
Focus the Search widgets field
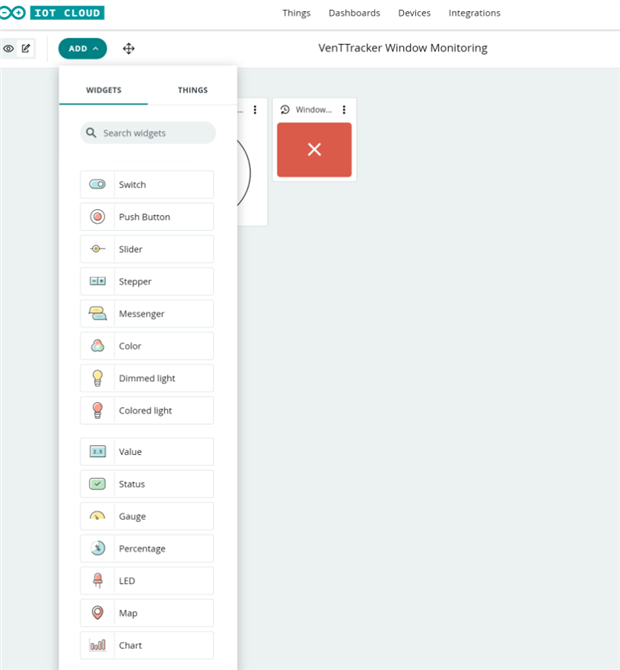click(x=148, y=133)
